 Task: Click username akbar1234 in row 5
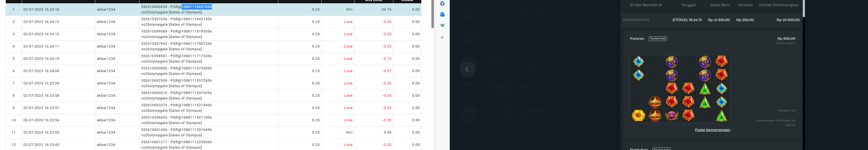tap(106, 58)
